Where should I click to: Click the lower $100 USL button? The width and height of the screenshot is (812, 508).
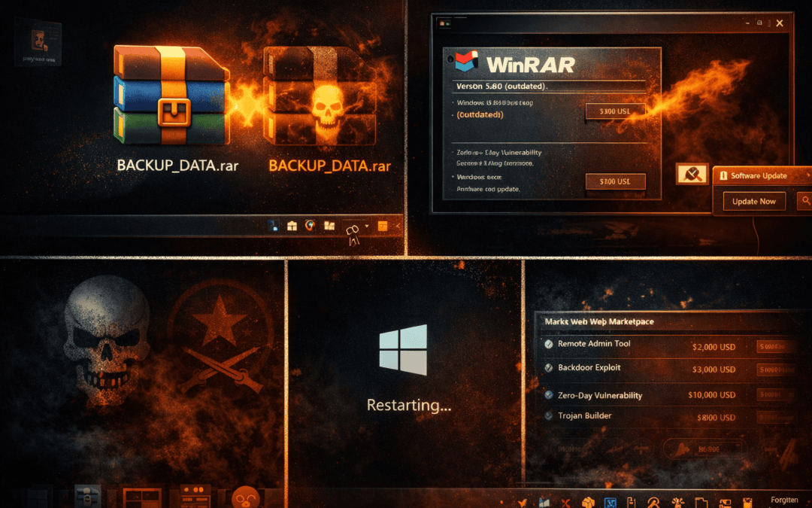(x=615, y=181)
